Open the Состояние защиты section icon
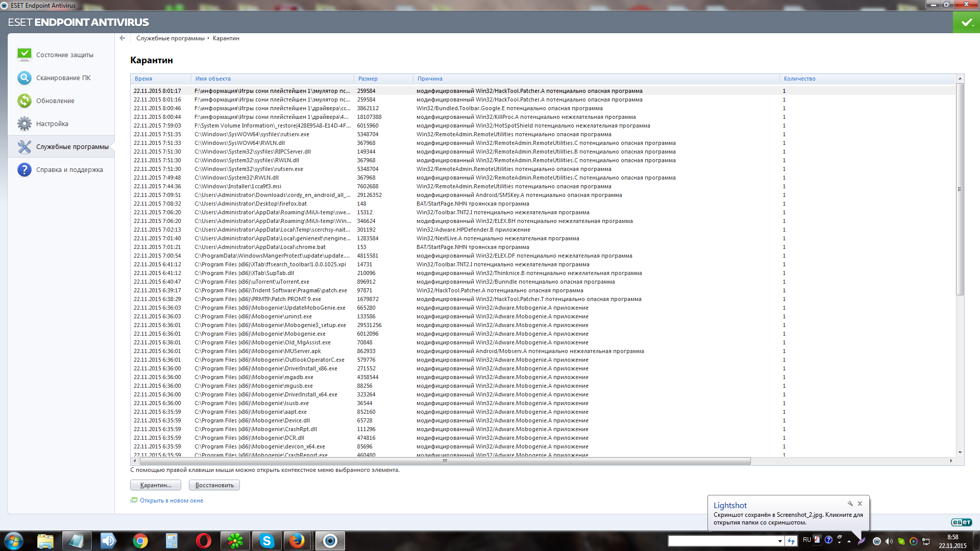This screenshot has height=551, width=980. click(24, 55)
